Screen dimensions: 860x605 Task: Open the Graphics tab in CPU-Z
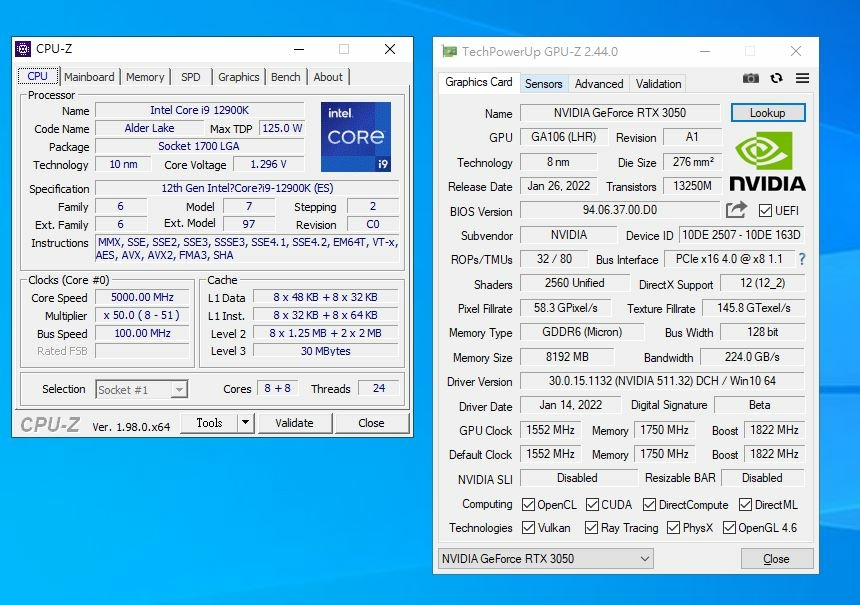point(239,77)
